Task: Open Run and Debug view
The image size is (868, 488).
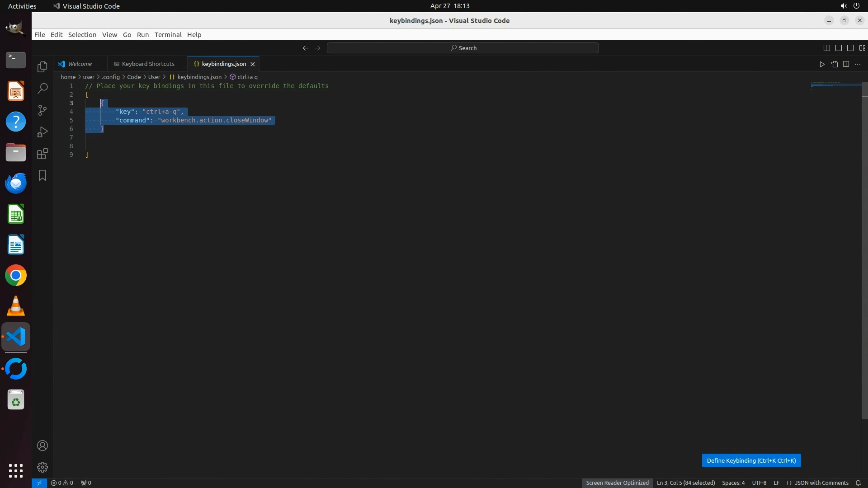Action: (x=42, y=132)
